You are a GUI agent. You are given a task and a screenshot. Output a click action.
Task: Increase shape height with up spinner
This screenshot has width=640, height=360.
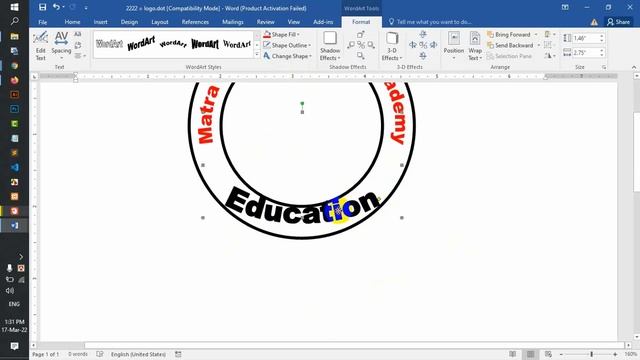click(602, 36)
